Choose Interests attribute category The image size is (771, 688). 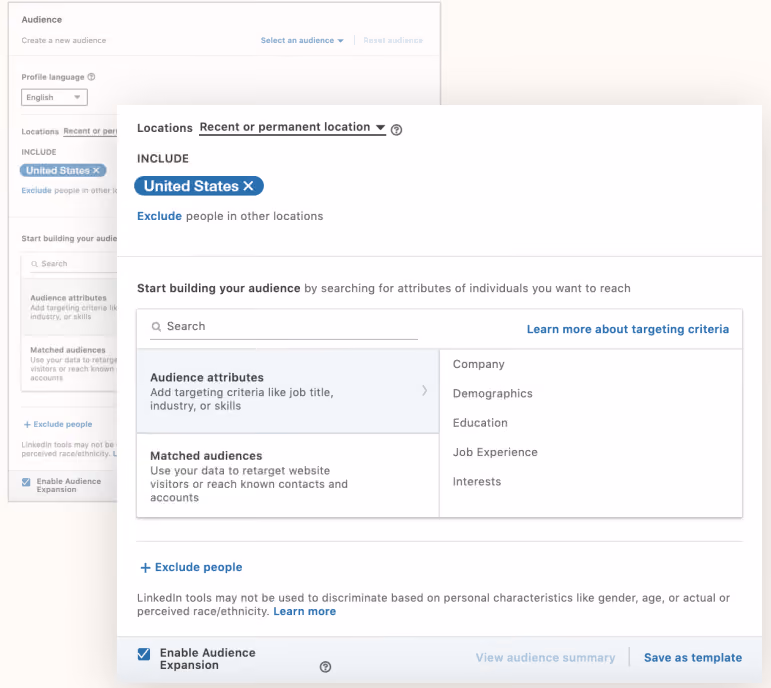point(476,481)
